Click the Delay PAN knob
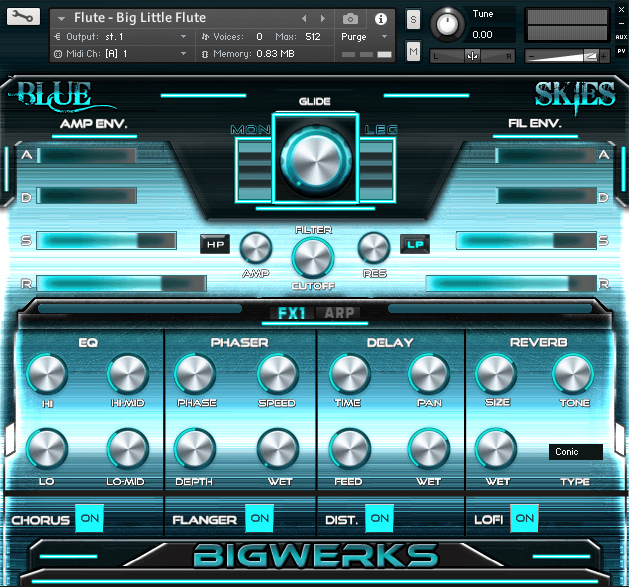The width and height of the screenshot is (629, 587). tap(429, 374)
